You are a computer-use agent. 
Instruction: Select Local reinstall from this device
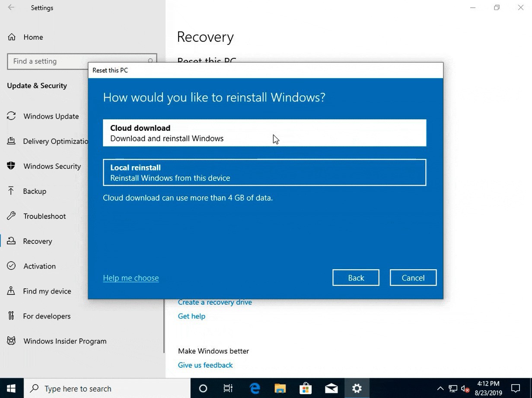click(x=264, y=173)
